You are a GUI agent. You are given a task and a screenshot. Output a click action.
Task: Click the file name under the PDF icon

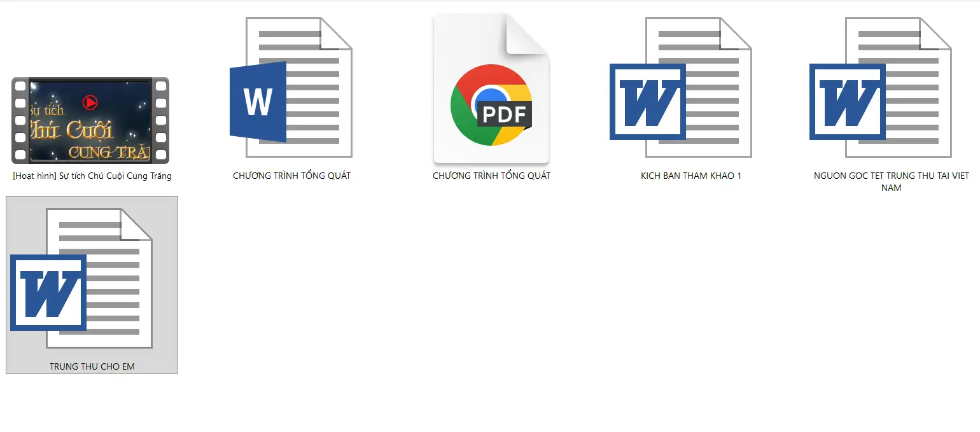491,176
